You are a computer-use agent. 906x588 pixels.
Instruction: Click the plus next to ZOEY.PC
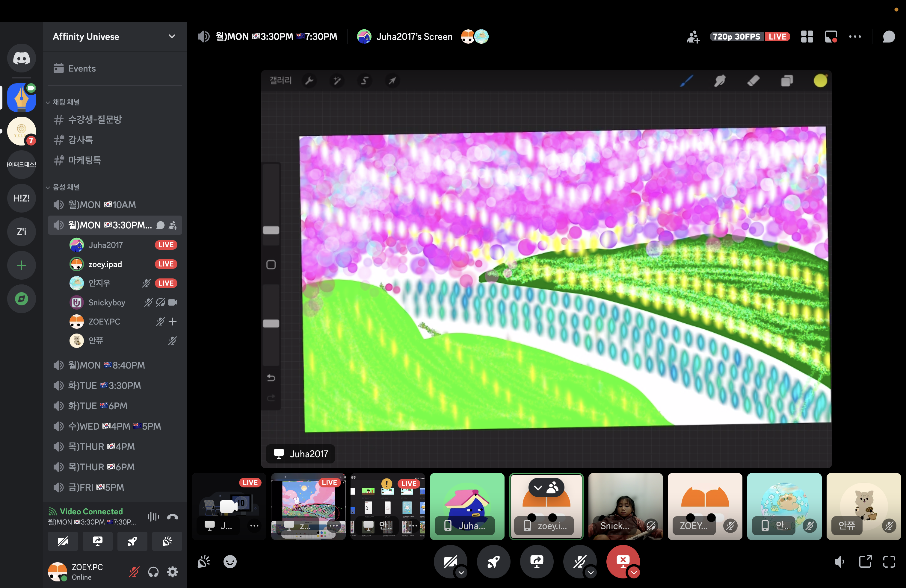point(173,322)
